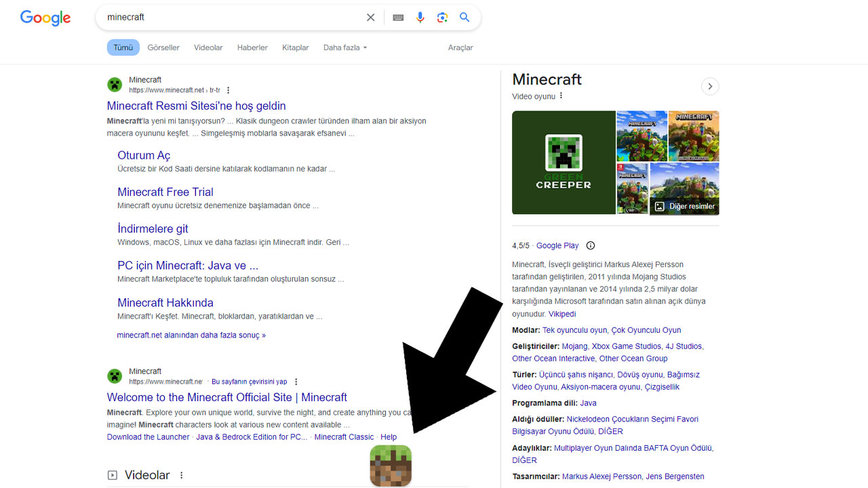Click the Jens Bergensten link
The height and width of the screenshot is (488, 868).
(675, 476)
